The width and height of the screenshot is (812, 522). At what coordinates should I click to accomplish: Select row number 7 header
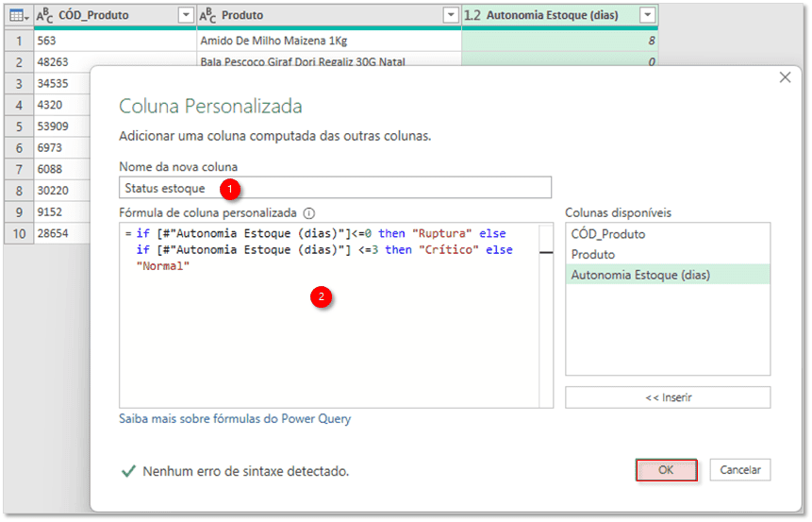pos(19,169)
